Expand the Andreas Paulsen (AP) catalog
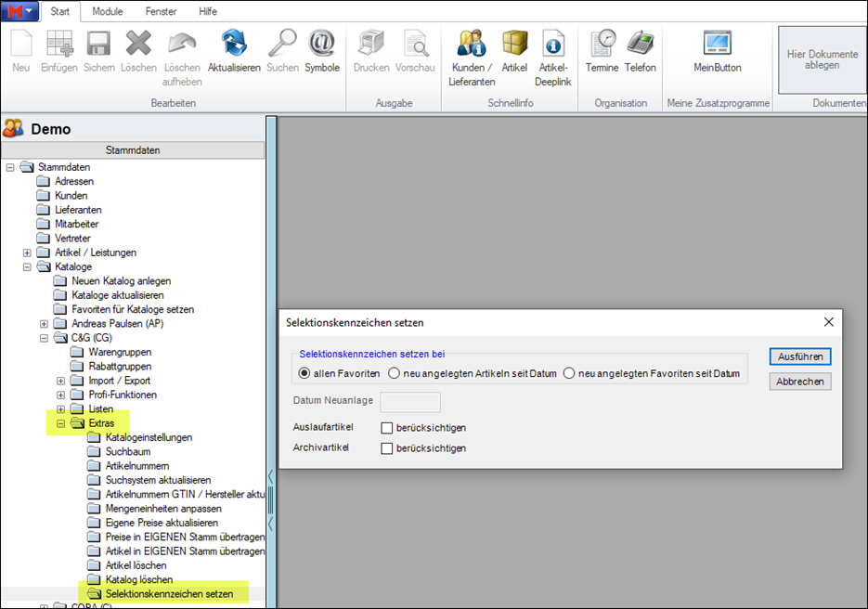The image size is (868, 609). tap(45, 324)
